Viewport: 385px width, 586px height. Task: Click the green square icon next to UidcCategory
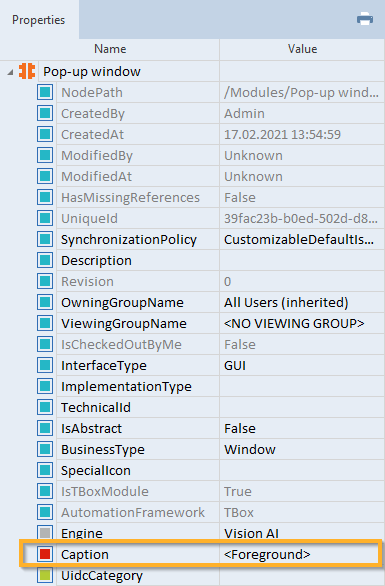click(x=45, y=575)
